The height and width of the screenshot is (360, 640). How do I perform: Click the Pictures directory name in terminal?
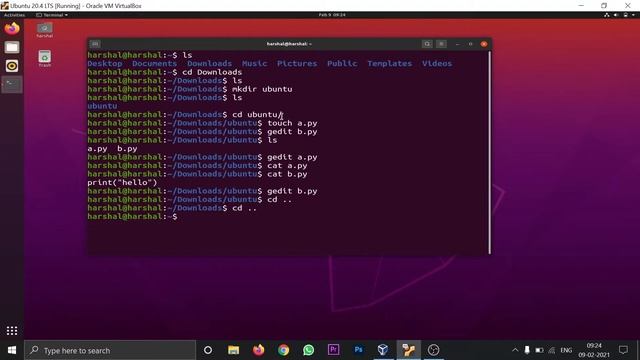click(x=297, y=64)
